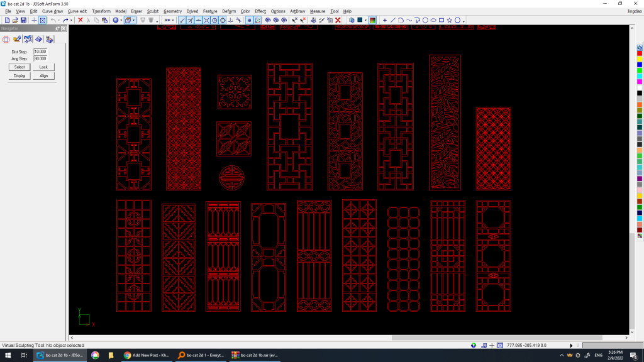Pick the magenta swatch in color palette
The width and height of the screenshot is (644, 362).
640,82
